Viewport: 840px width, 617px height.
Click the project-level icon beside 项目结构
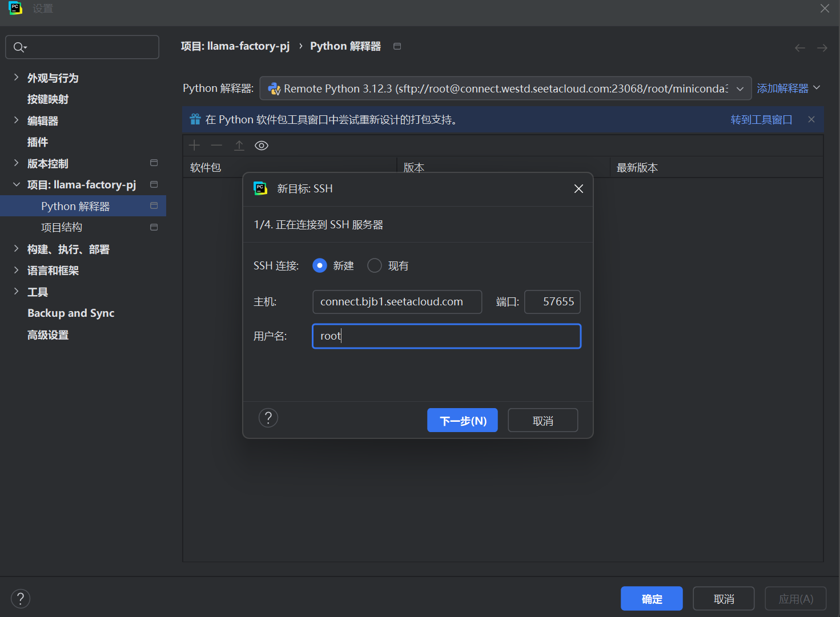coord(154,227)
